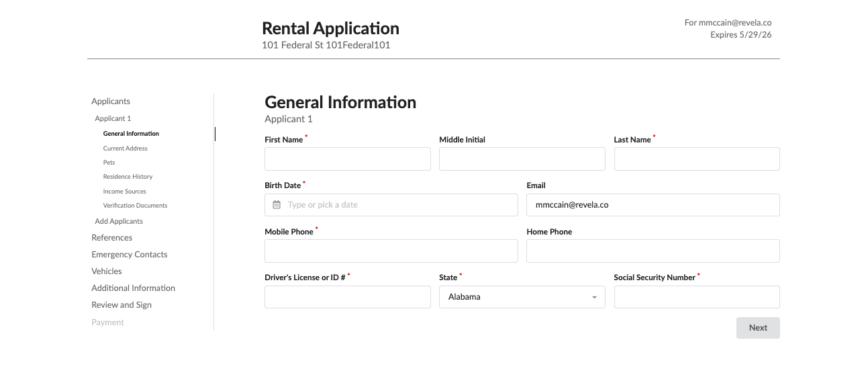Go to Additional Information section
This screenshot has width=868, height=381.
(134, 288)
